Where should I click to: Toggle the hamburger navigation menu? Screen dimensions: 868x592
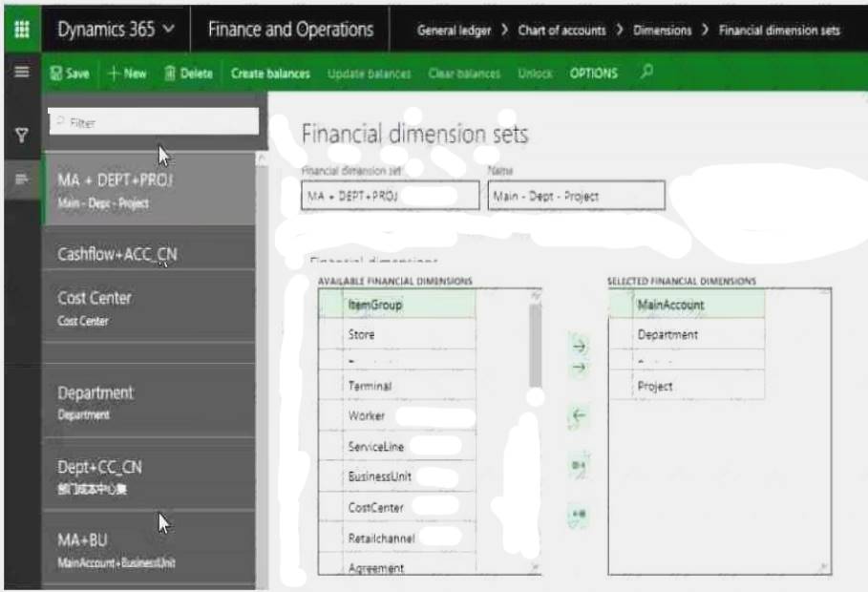pos(21,73)
